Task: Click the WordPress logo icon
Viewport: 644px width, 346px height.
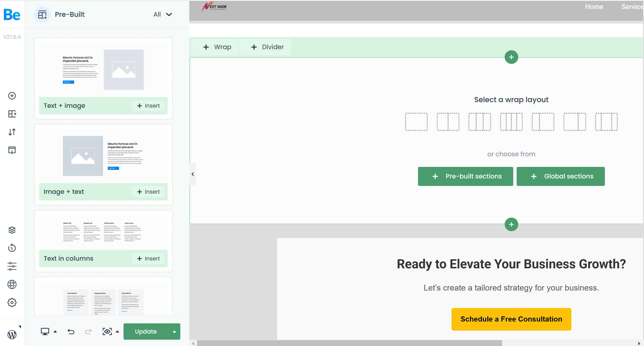Action: click(x=12, y=334)
